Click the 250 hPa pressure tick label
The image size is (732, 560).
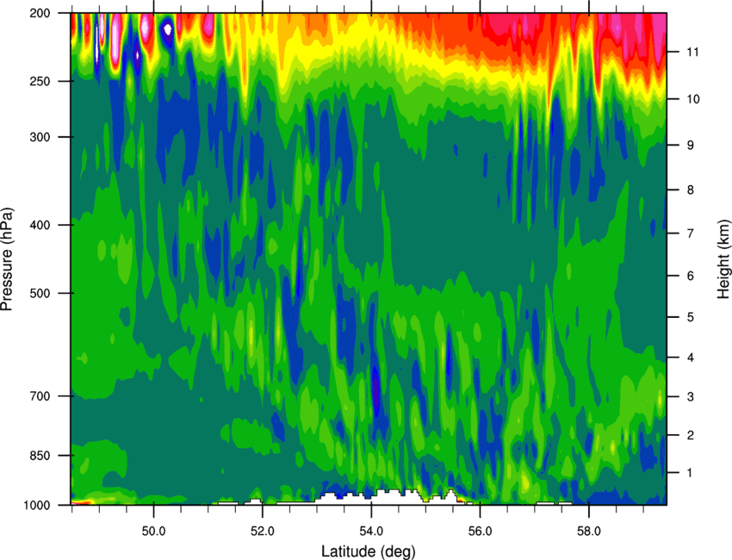(40, 81)
